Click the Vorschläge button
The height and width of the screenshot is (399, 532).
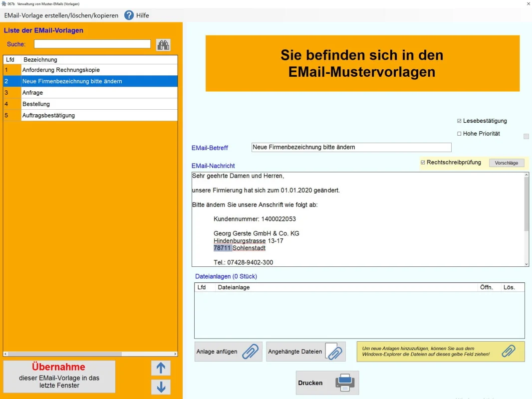tap(506, 163)
